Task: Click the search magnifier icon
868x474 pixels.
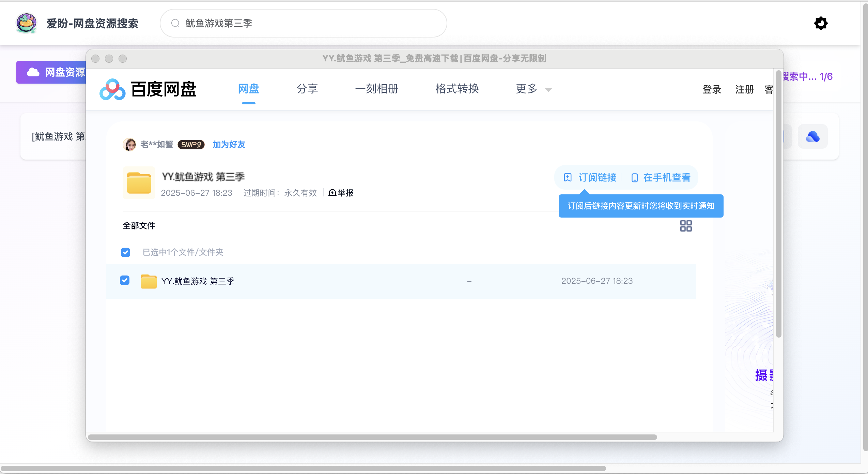Action: pyautogui.click(x=175, y=23)
